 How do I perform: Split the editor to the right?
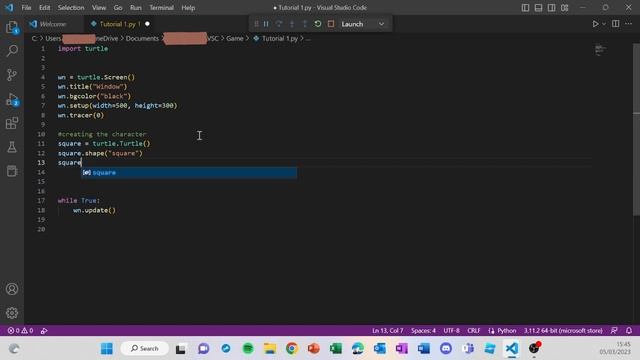point(616,24)
